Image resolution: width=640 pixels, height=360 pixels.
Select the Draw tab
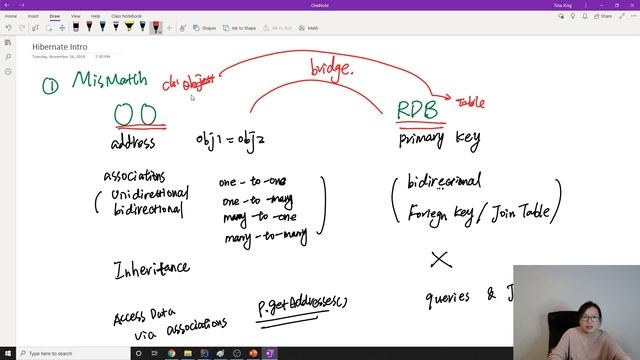pyautogui.click(x=55, y=16)
